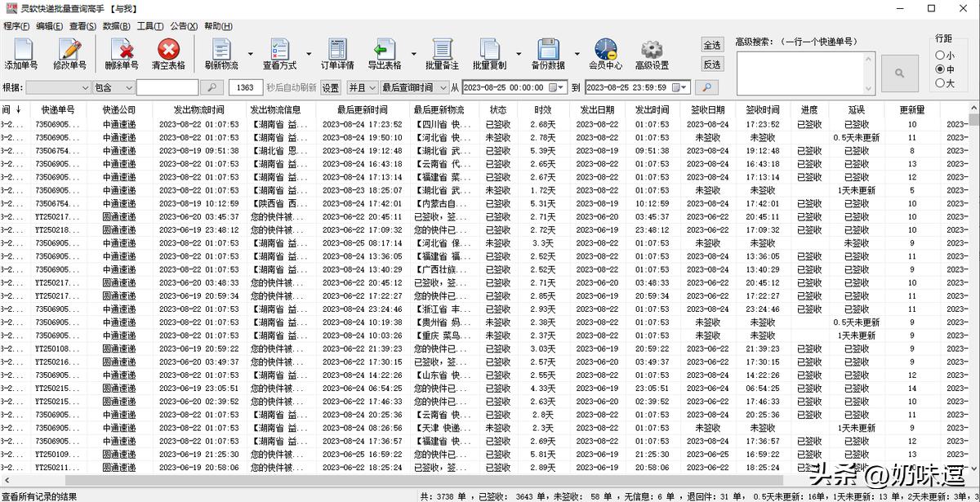Click the 批量备注 icon

[x=442, y=54]
